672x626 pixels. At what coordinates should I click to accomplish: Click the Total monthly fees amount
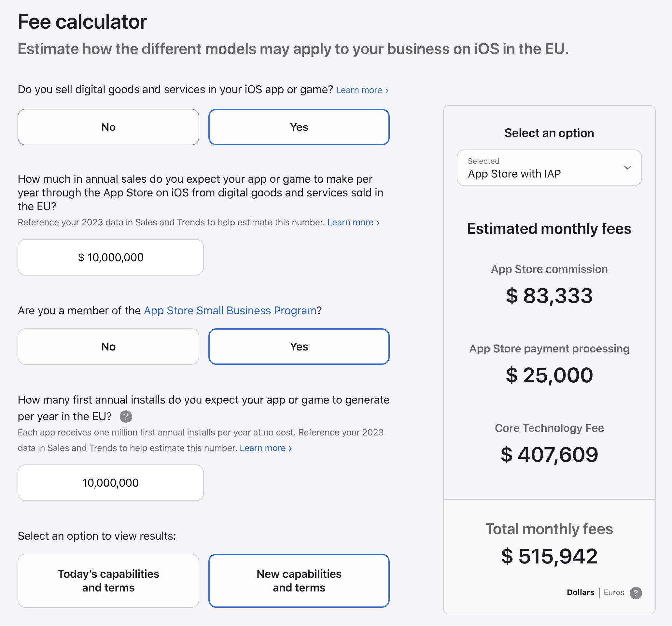[x=549, y=556]
